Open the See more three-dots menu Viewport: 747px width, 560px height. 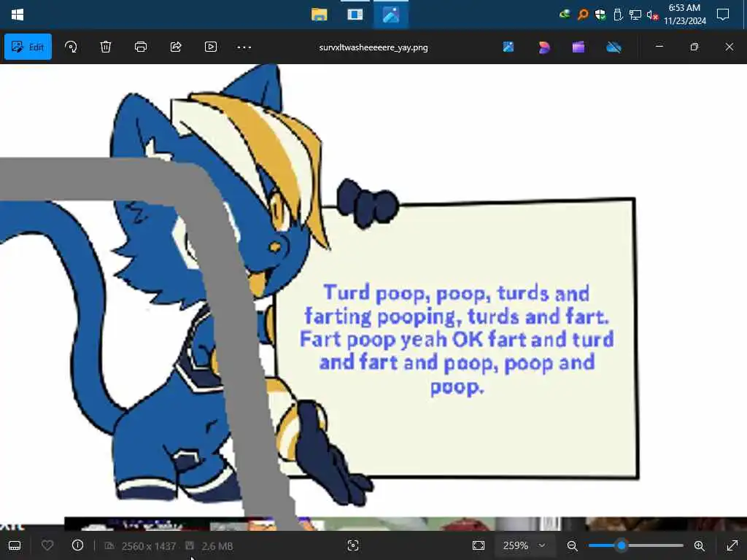(x=244, y=47)
